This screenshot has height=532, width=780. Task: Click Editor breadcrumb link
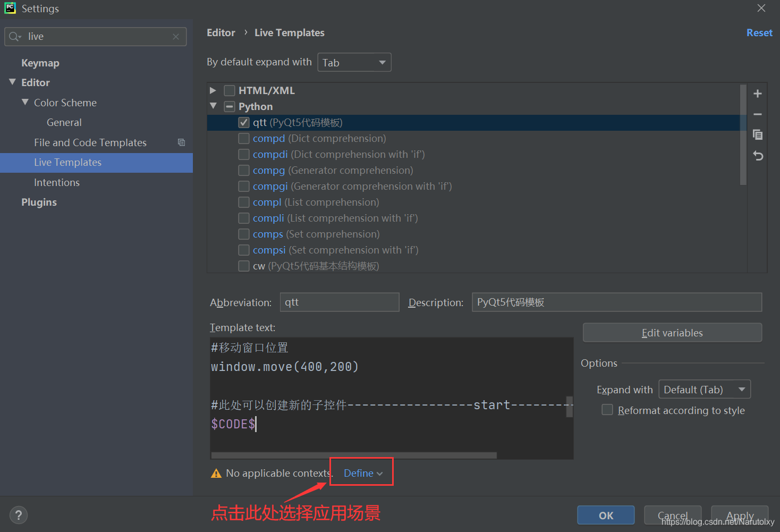tap(221, 32)
